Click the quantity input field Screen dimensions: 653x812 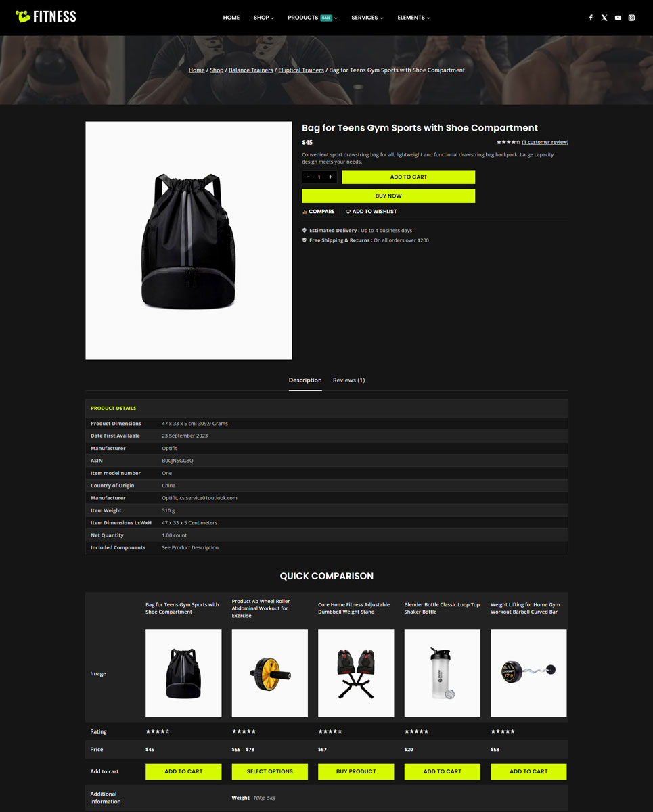click(x=319, y=177)
